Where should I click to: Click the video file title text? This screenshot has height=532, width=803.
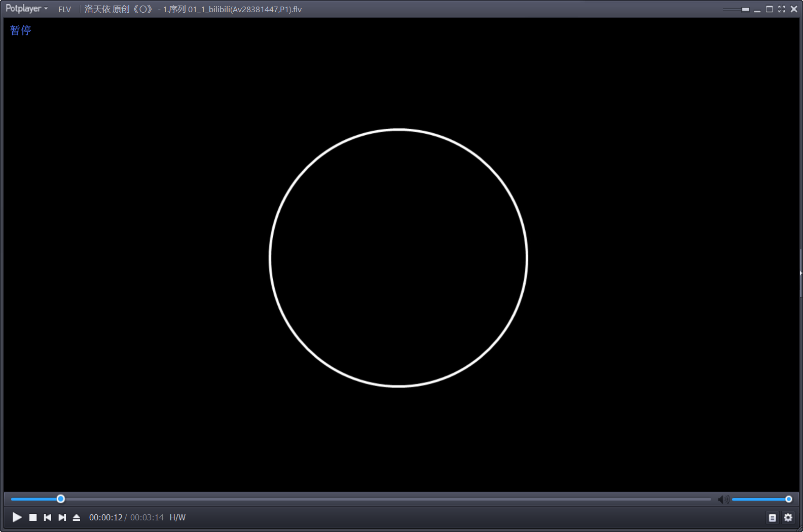coord(193,9)
